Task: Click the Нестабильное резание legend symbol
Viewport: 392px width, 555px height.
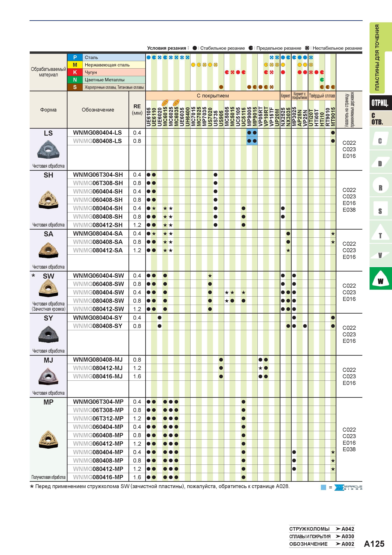Action: point(307,48)
